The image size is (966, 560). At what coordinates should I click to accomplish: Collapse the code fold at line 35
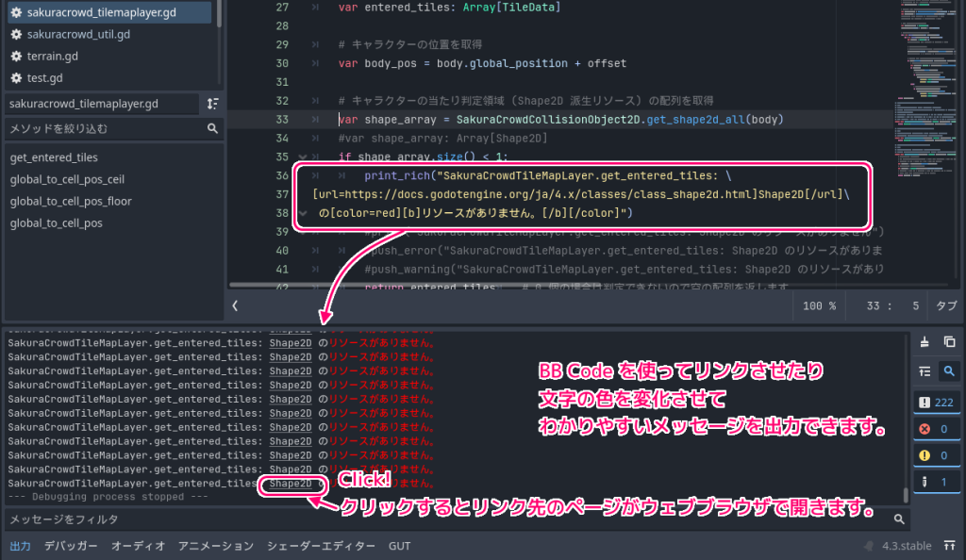(x=304, y=156)
